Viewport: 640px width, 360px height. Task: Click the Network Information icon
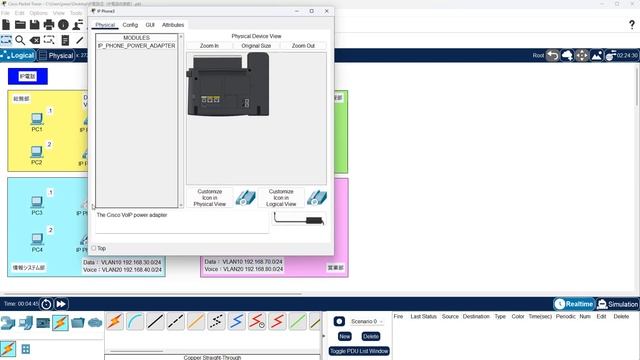pos(63,25)
